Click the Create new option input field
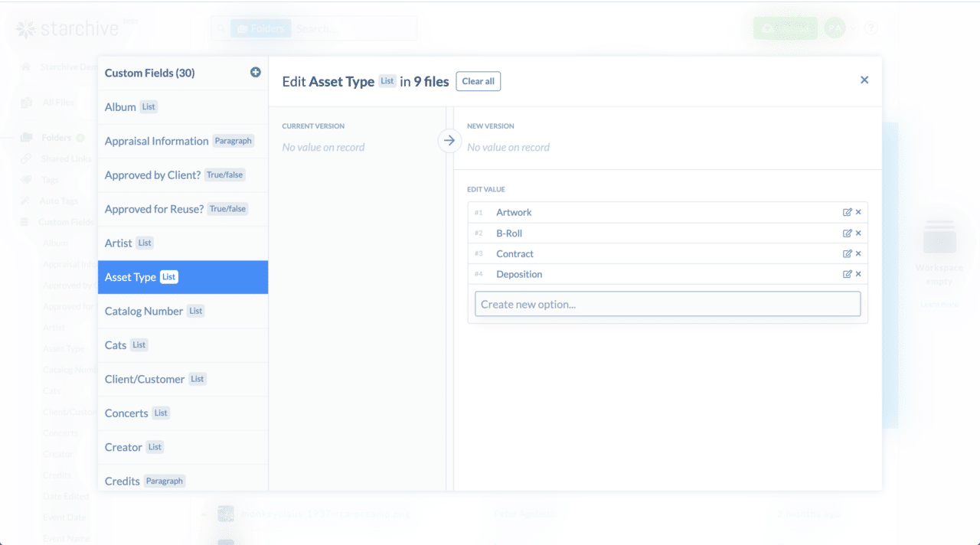Screen dimensions: 980x545 [668, 303]
